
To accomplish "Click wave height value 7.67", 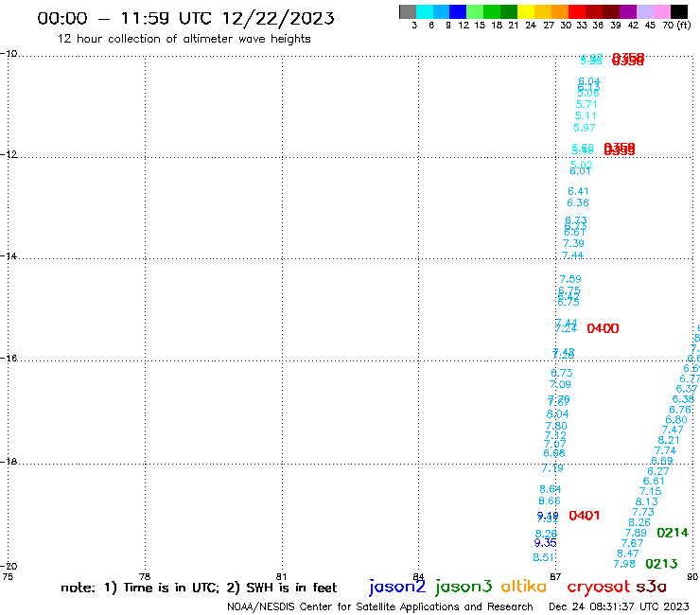I will pos(632,543).
